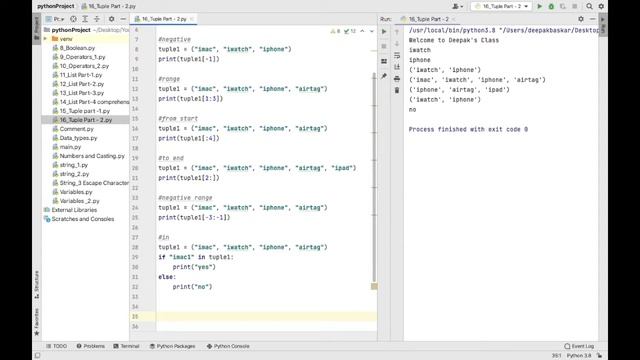Clear all Run console output
Image resolution: width=640 pixels, height=360 pixels.
tap(397, 90)
